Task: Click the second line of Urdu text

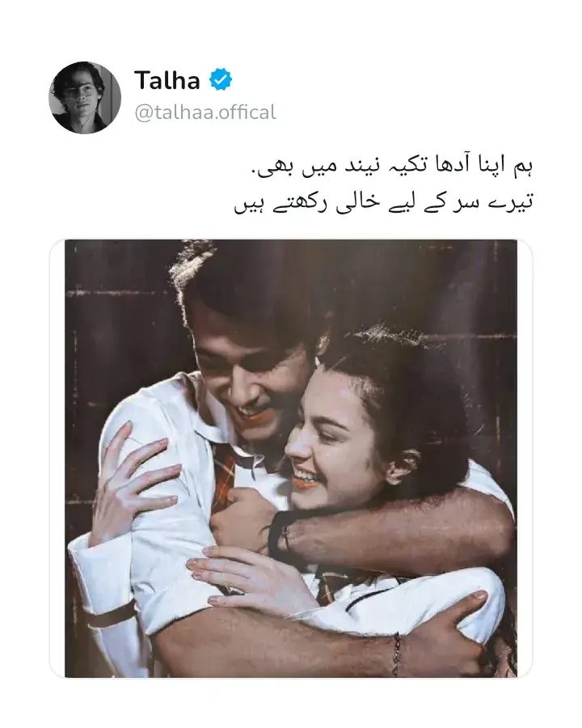Action: pos(384,202)
